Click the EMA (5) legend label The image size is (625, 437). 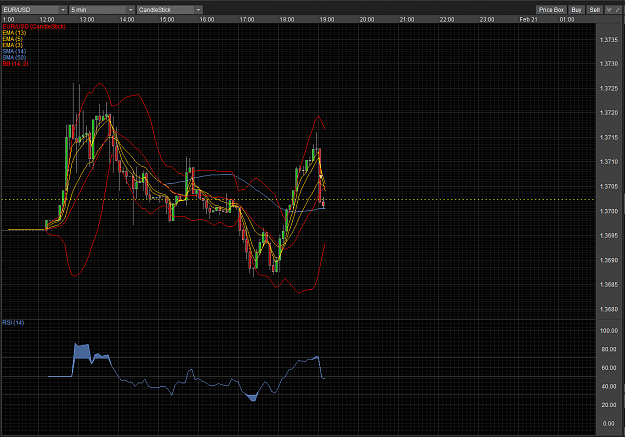pos(12,39)
